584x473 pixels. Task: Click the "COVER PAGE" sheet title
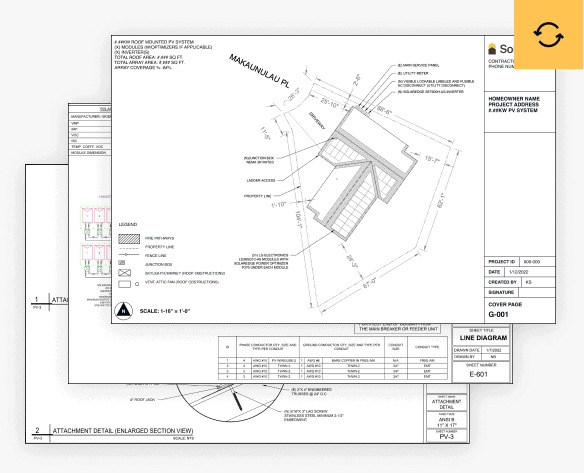click(505, 304)
